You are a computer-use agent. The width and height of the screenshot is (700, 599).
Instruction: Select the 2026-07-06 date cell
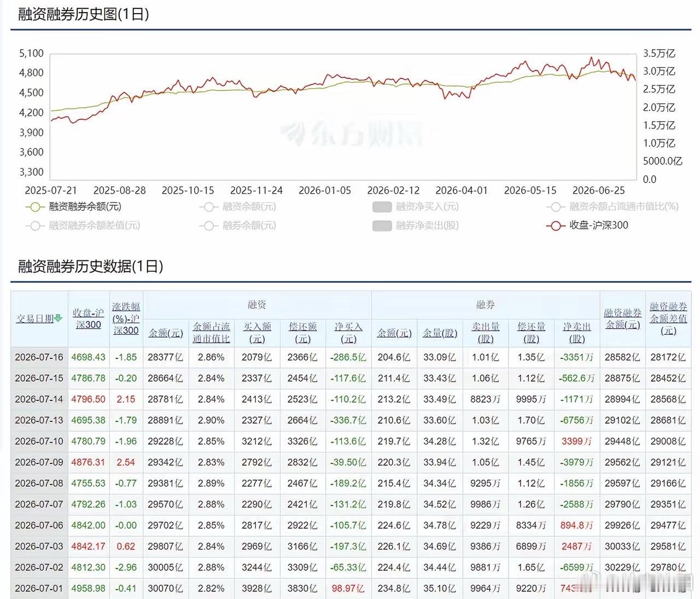(39, 526)
